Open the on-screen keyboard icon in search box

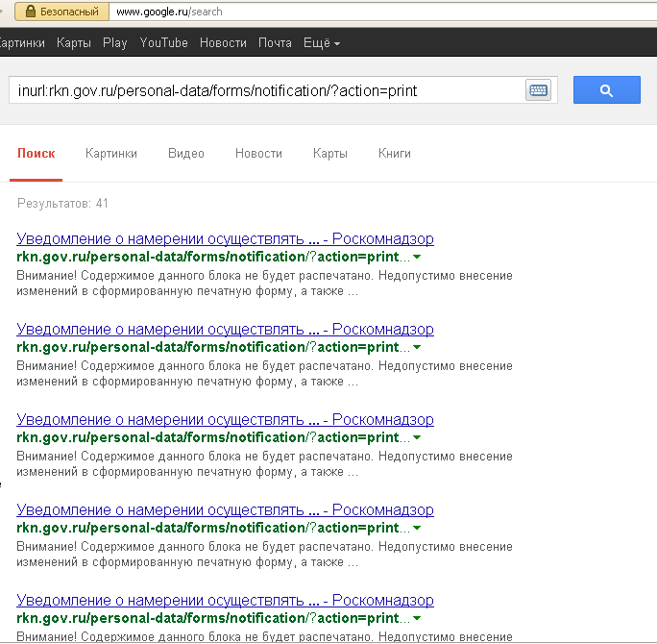click(x=538, y=90)
